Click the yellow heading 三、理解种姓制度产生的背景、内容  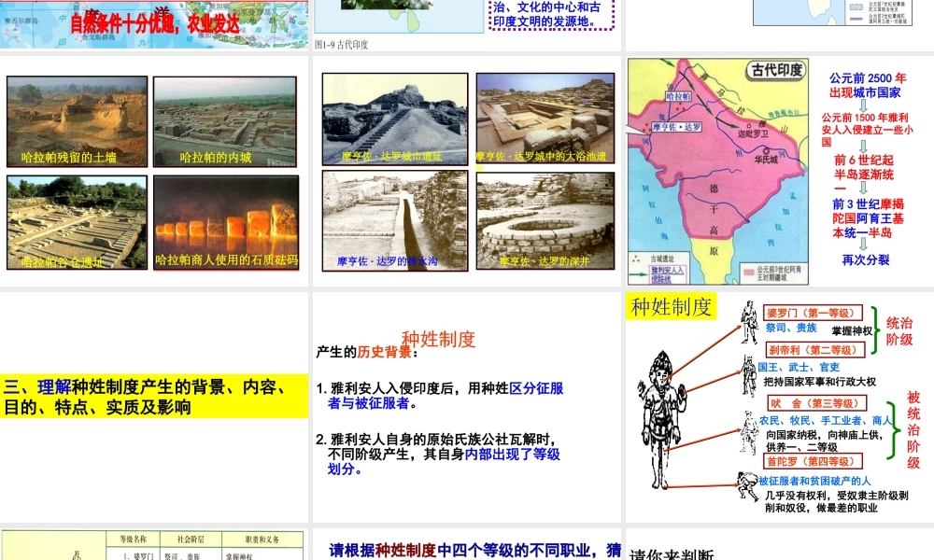[x=154, y=397]
